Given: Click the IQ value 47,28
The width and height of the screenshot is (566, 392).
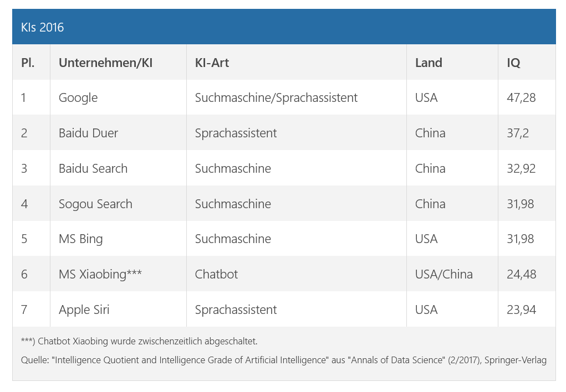Looking at the screenshot, I should click(x=521, y=98).
